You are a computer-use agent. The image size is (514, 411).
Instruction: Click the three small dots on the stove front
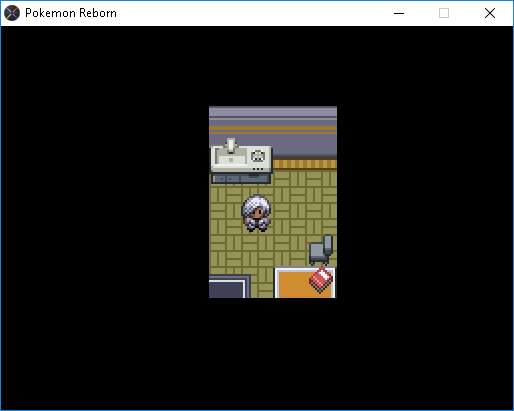[x=258, y=169]
